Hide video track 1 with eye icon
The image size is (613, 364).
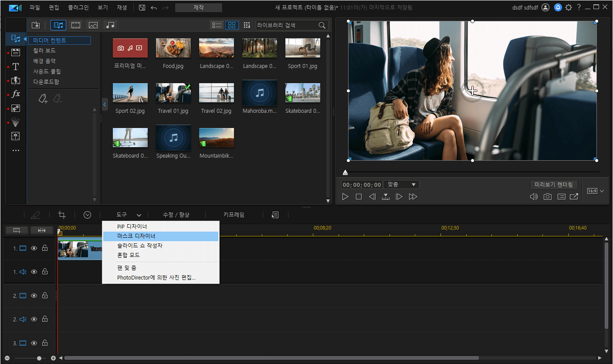(34, 248)
